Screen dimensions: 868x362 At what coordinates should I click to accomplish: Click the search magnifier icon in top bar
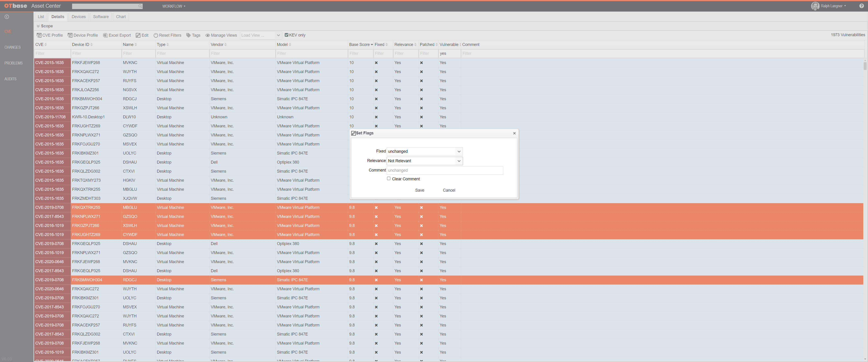pos(140,6)
